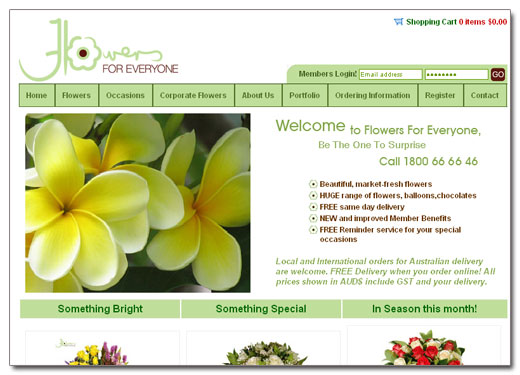The width and height of the screenshot is (520, 375).
Task: Click the Email address login field
Action: coord(390,74)
